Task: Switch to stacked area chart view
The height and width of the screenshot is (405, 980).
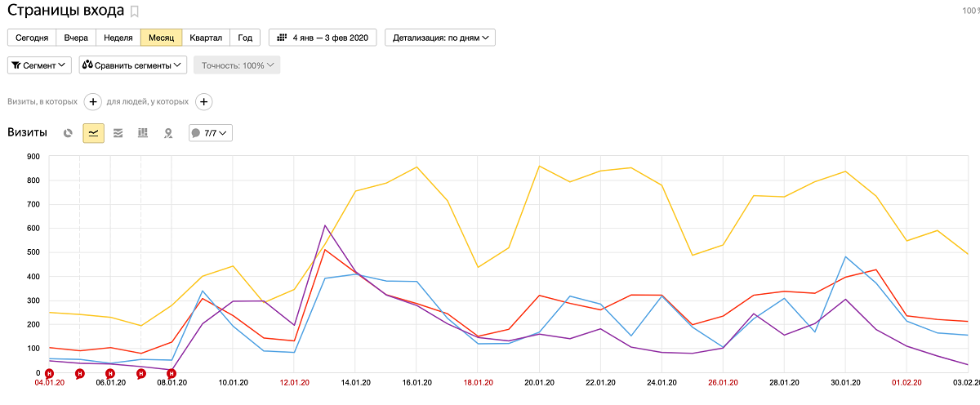Action: [118, 133]
